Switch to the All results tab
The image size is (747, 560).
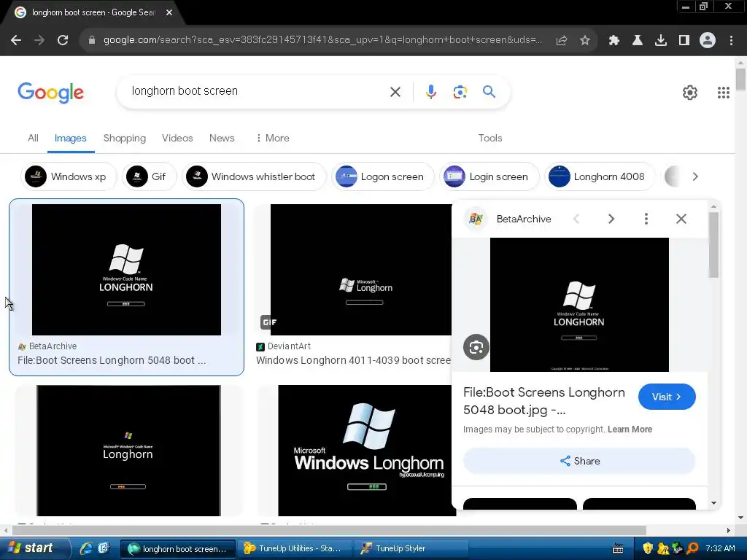coord(33,138)
